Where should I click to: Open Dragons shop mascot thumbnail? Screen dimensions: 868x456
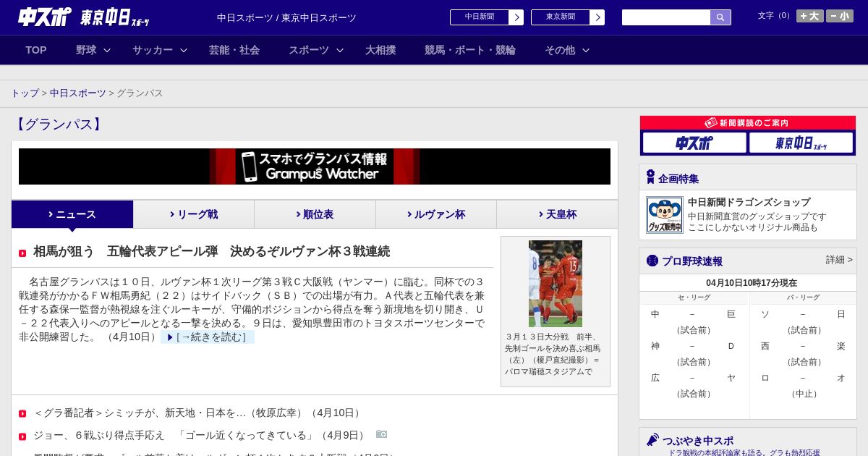[665, 215]
